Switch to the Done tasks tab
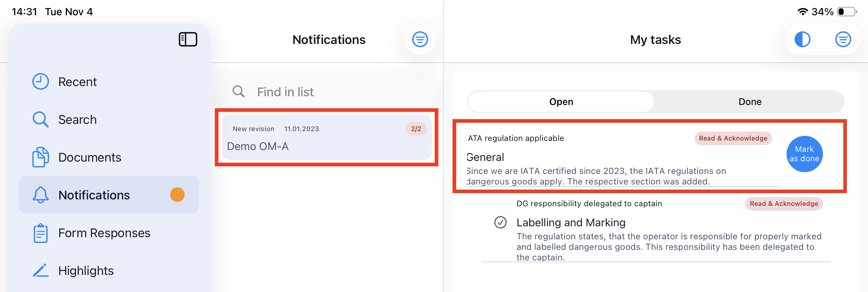Viewport: 868px width, 292px height. pos(750,102)
